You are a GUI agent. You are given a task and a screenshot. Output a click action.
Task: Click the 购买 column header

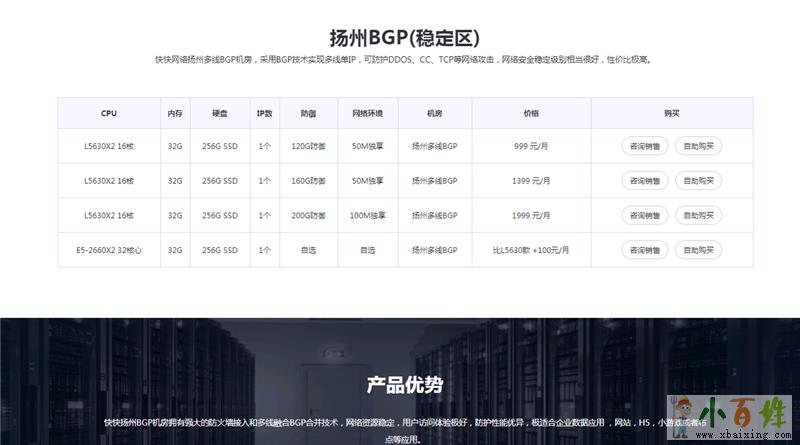click(x=671, y=113)
